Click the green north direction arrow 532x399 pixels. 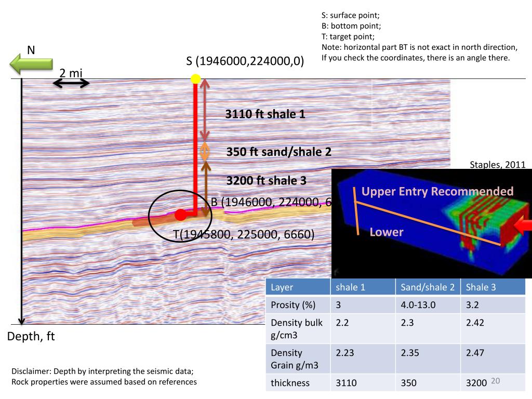31,64
